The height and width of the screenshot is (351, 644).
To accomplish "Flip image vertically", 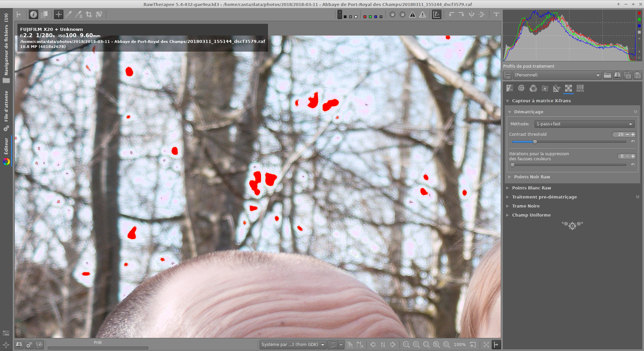I will 482,14.
